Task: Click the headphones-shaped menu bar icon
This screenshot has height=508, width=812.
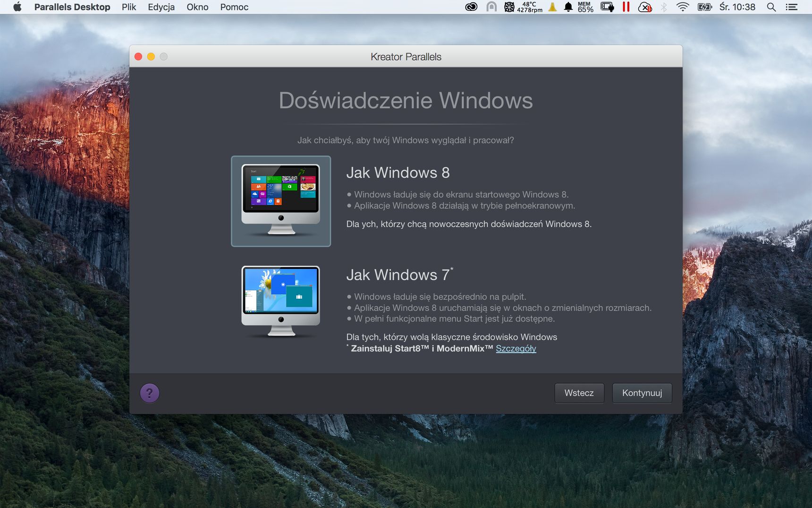Action: point(491,7)
